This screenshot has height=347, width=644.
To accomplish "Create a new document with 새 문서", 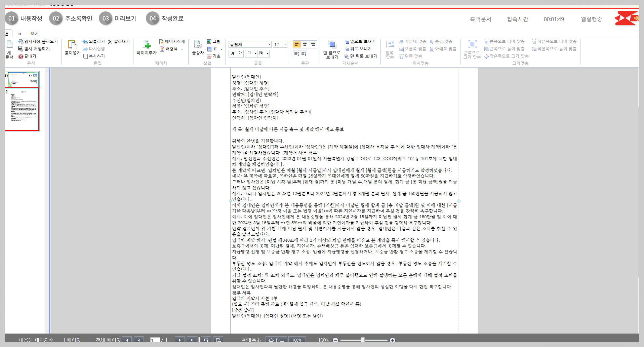I will coord(9,49).
